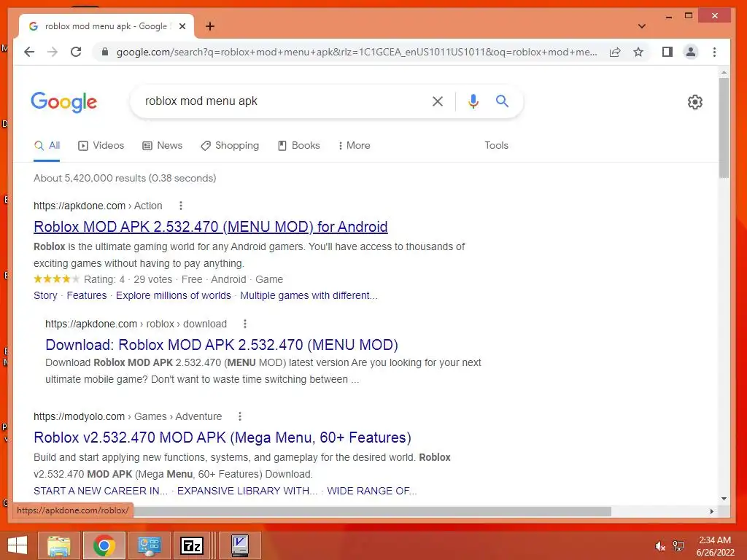Bookmark this page with the star
This screenshot has width=747, height=560.
click(638, 52)
